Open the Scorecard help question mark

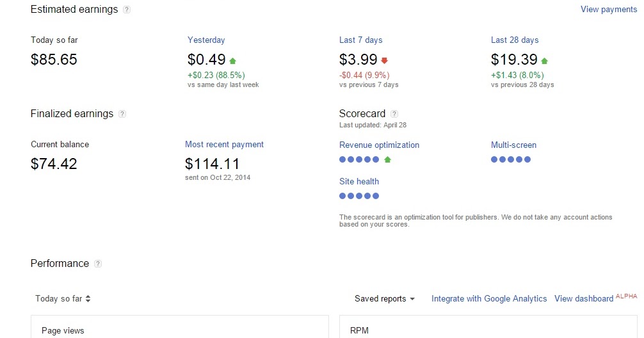coord(394,114)
